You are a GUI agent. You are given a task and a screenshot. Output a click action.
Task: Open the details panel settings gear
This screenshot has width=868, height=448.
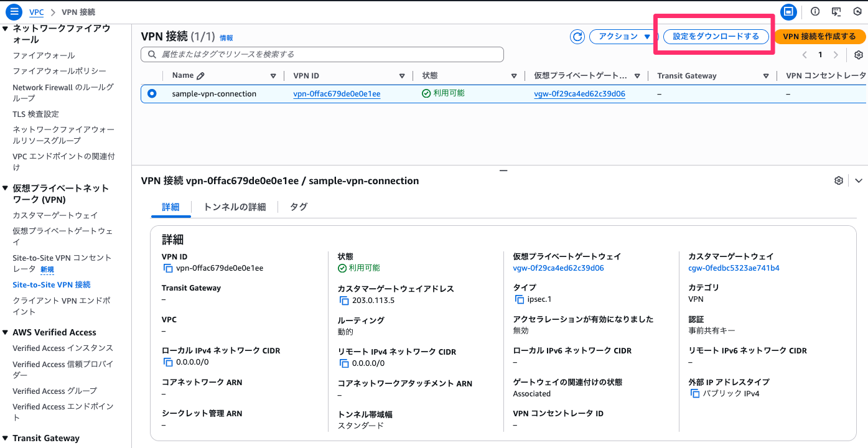[839, 180]
